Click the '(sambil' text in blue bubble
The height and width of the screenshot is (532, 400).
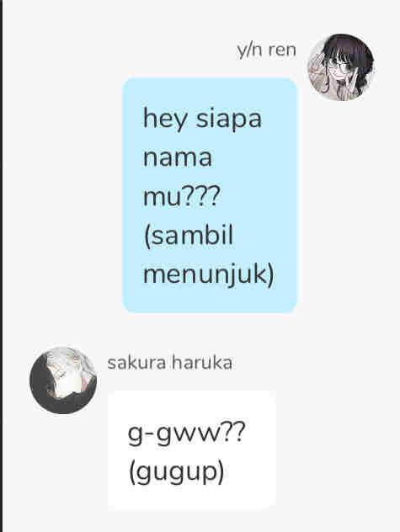pyautogui.click(x=189, y=236)
